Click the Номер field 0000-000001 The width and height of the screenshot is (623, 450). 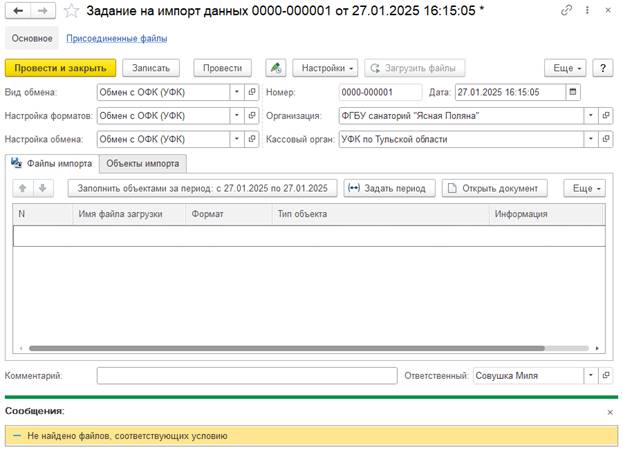[x=380, y=92]
